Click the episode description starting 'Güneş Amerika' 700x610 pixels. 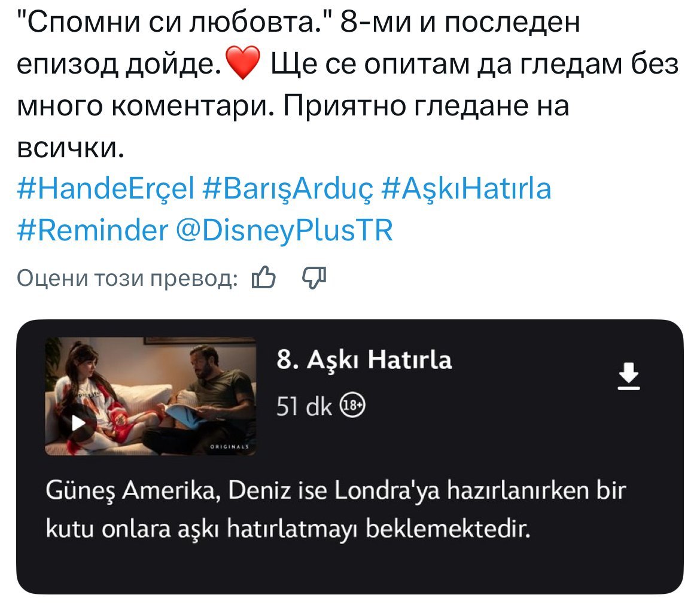point(336,510)
